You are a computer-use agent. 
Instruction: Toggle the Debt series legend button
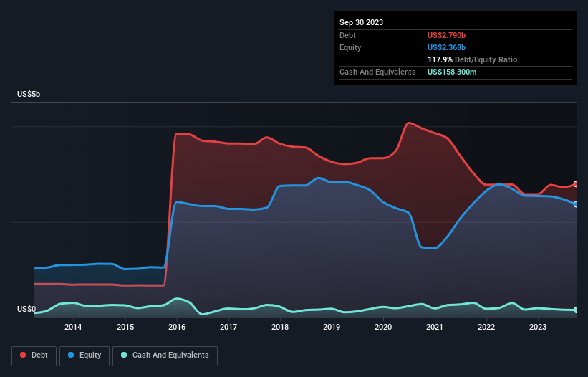click(x=34, y=355)
